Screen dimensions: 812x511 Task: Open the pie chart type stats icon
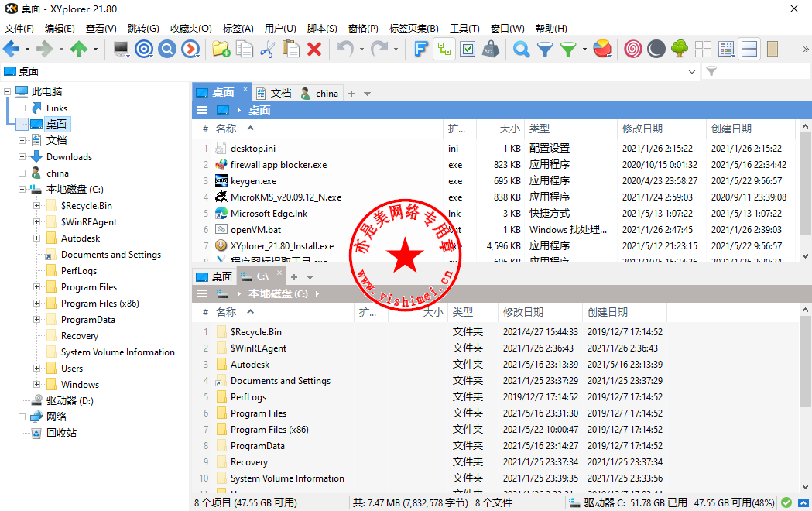coord(602,50)
